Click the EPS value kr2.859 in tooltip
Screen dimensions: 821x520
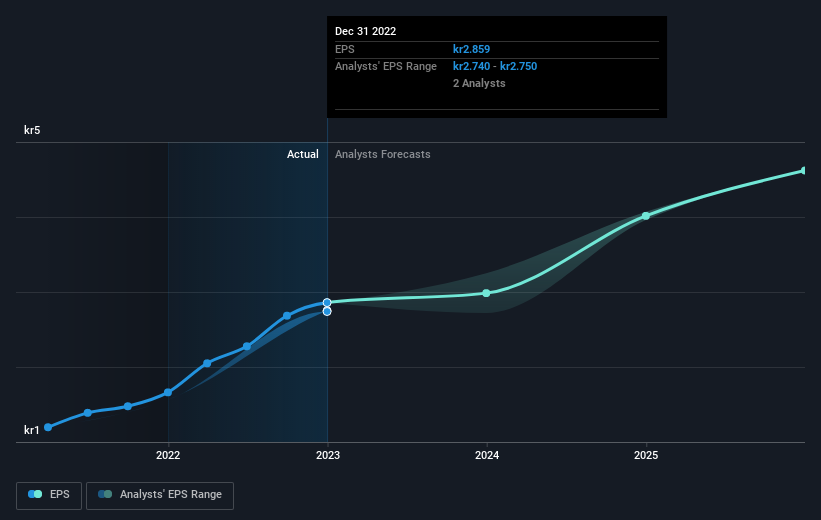pos(471,49)
